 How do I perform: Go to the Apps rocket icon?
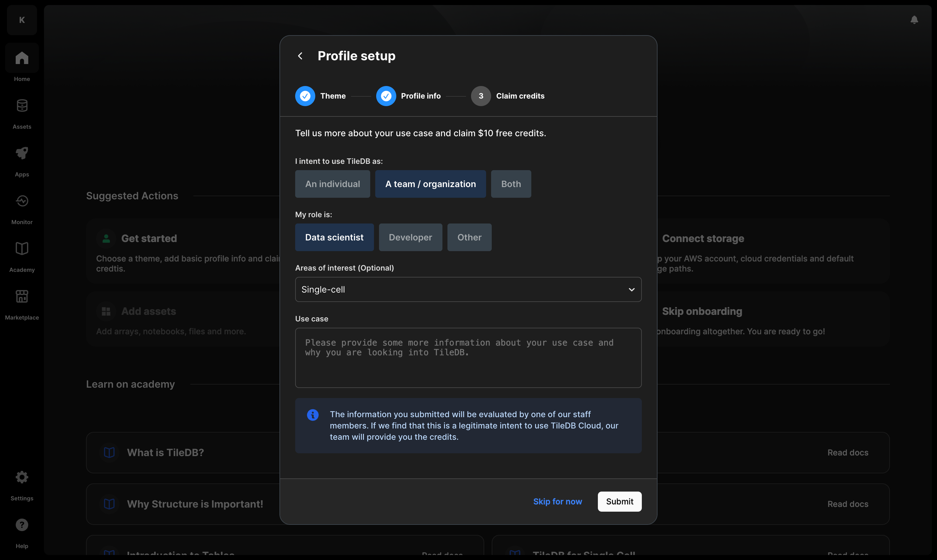22,153
